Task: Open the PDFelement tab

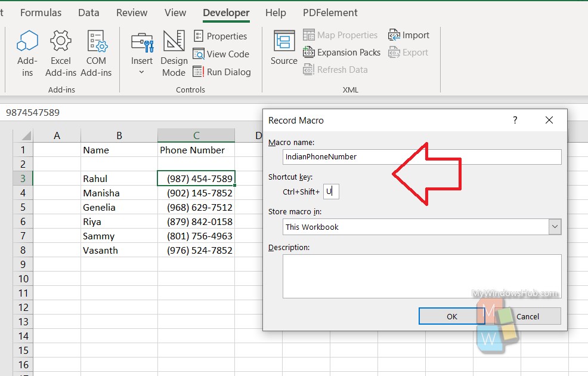Action: click(x=331, y=12)
